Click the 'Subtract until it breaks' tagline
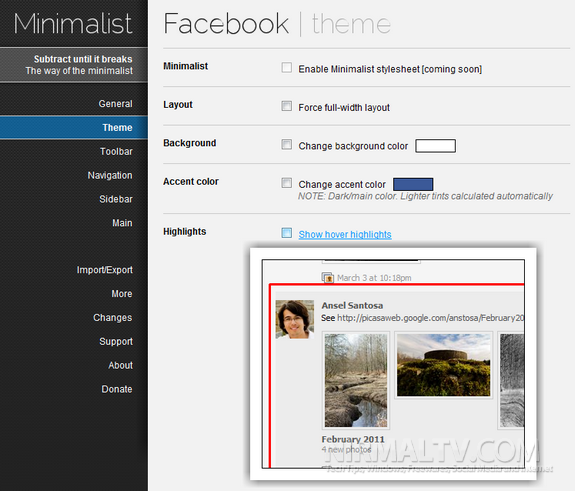This screenshot has width=575, height=491. pos(83,59)
